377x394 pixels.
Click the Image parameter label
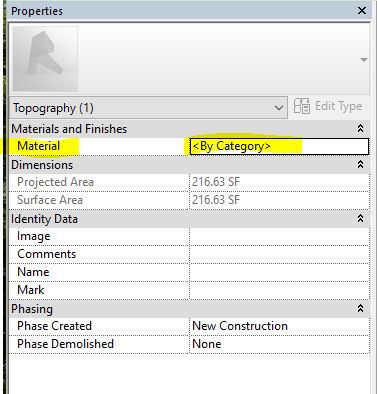coord(34,236)
